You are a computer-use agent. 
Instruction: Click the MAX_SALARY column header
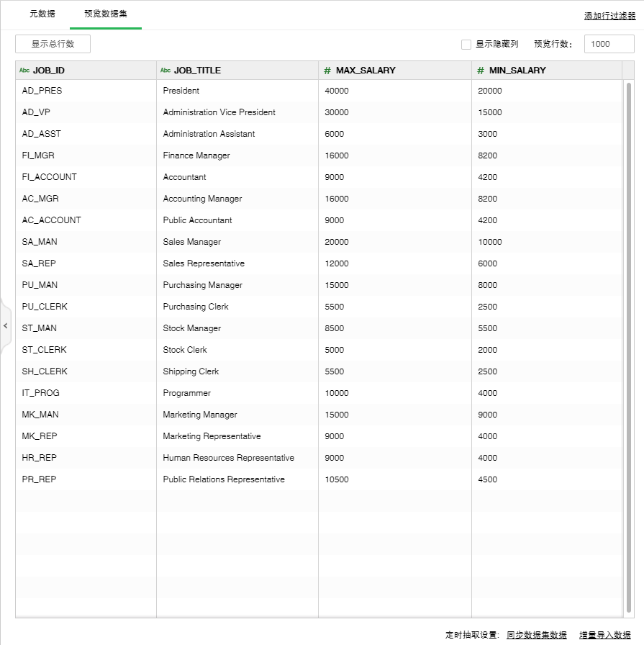pyautogui.click(x=366, y=71)
